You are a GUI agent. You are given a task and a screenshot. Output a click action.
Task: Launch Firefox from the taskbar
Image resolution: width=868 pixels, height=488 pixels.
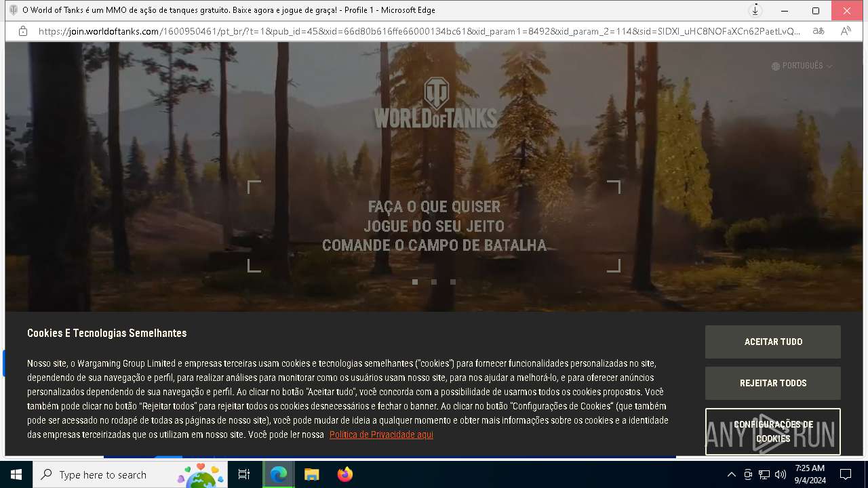point(345,474)
